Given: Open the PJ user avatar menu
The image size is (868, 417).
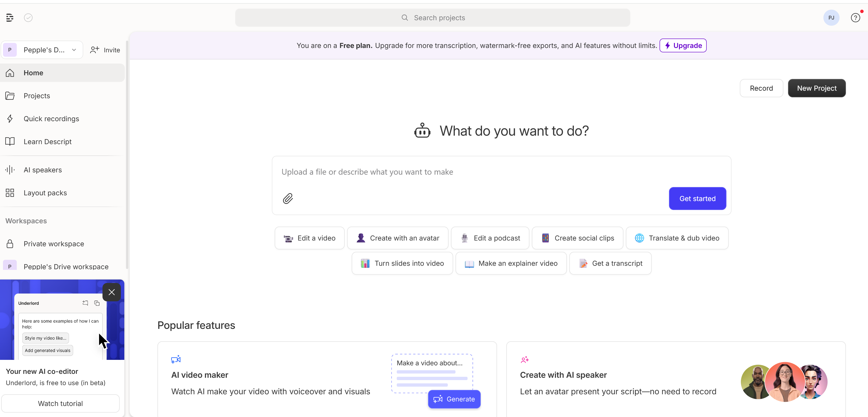Looking at the screenshot, I should [x=831, y=17].
